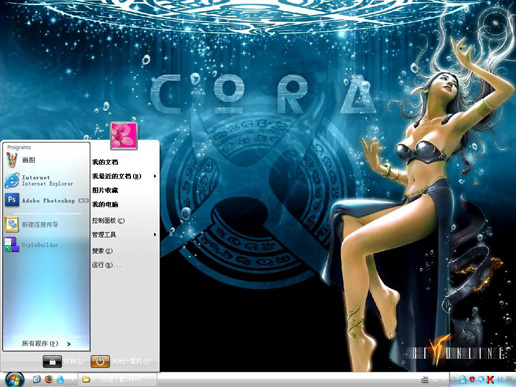Click the pink flower user picture
The height and width of the screenshot is (387, 516).
pyautogui.click(x=124, y=135)
